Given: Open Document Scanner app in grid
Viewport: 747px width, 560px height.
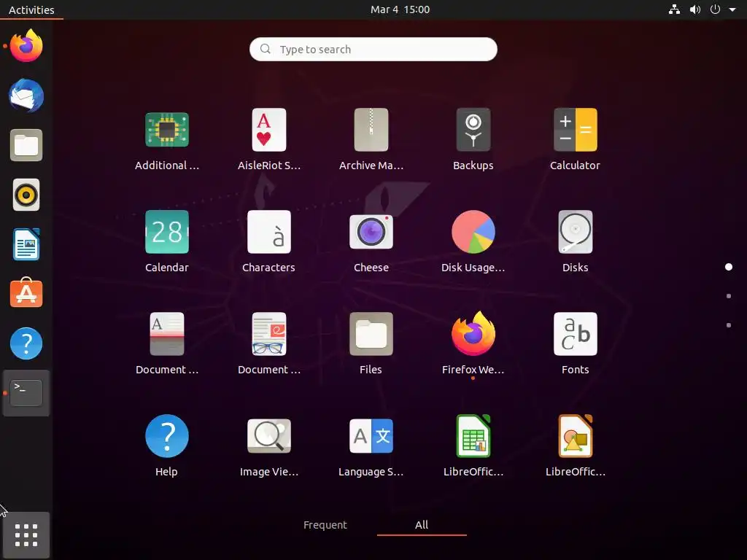Looking at the screenshot, I should [167, 334].
